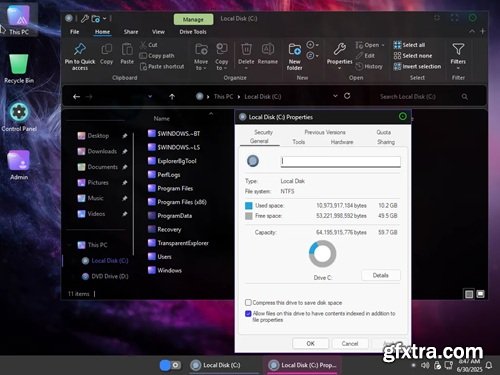Click the Details button in Properties
The width and height of the screenshot is (500, 375).
click(x=381, y=275)
